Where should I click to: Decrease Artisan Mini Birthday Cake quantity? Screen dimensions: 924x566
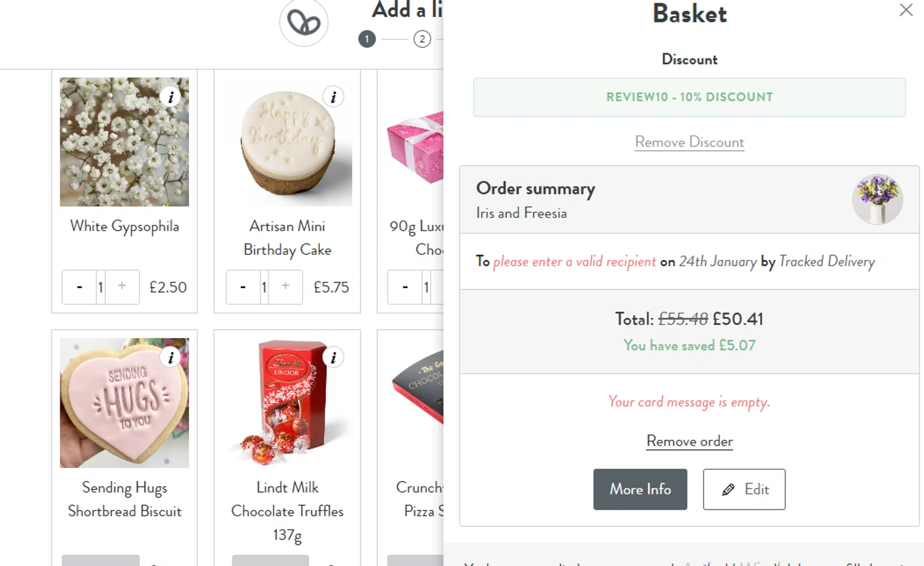tap(243, 287)
